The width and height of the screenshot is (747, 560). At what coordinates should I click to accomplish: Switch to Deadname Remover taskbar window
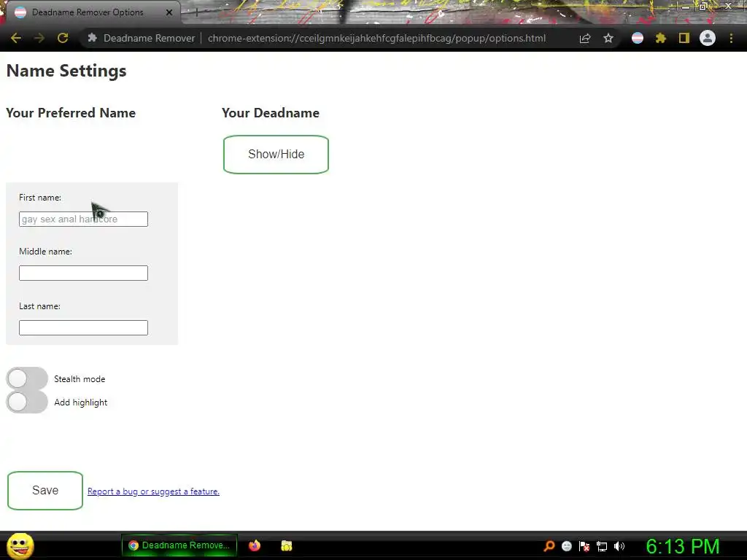pos(179,545)
